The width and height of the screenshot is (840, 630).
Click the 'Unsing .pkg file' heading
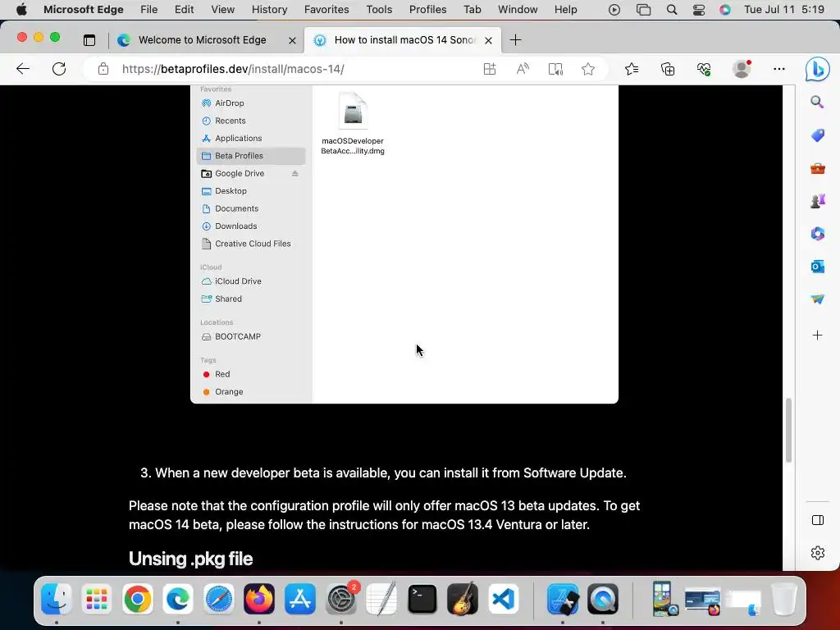pos(190,559)
